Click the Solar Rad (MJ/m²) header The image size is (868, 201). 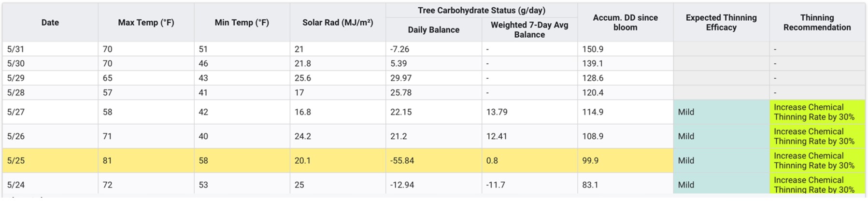tap(338, 22)
